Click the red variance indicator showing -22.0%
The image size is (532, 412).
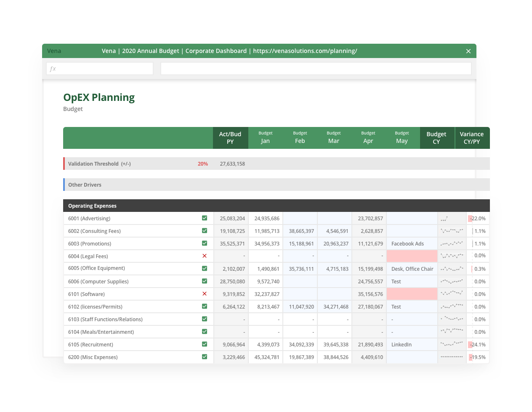477,218
